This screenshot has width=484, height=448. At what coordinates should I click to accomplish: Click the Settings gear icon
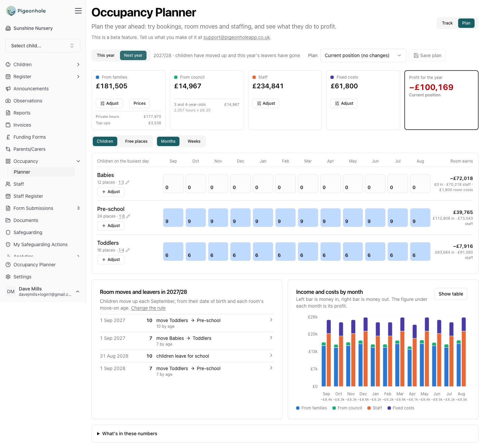pos(8,277)
